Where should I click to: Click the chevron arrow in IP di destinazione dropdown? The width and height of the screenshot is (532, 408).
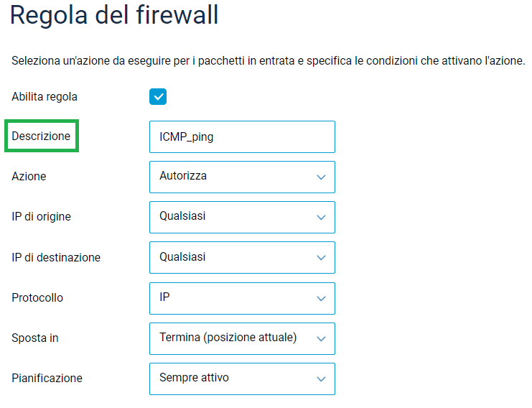(x=321, y=257)
